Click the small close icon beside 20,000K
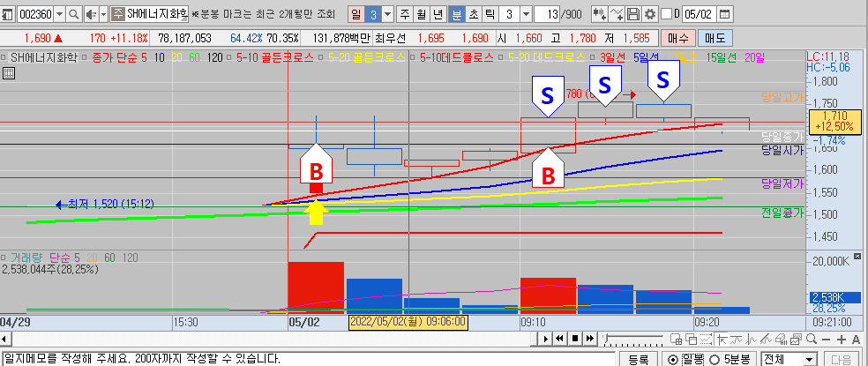The image size is (868, 366). click(857, 257)
